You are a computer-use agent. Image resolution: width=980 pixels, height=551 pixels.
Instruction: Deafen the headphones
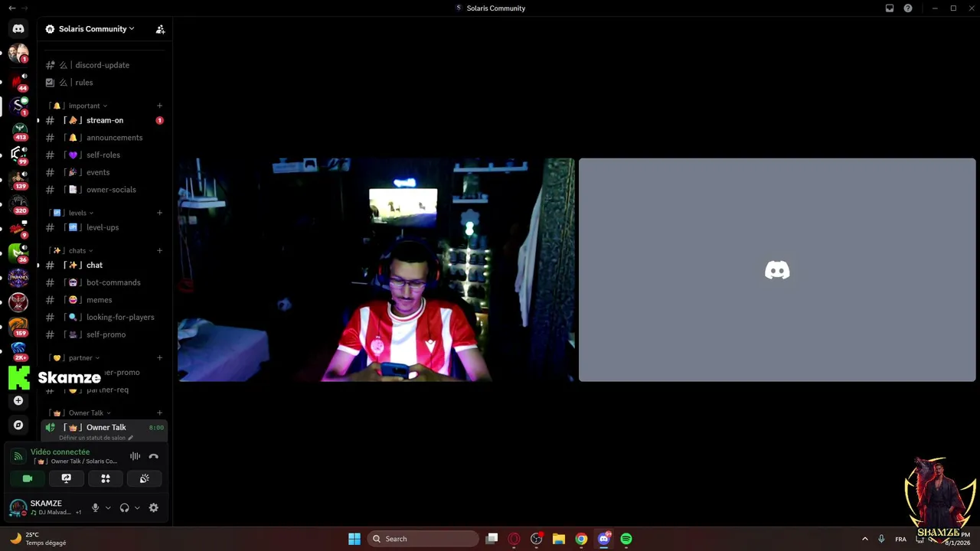pyautogui.click(x=124, y=507)
